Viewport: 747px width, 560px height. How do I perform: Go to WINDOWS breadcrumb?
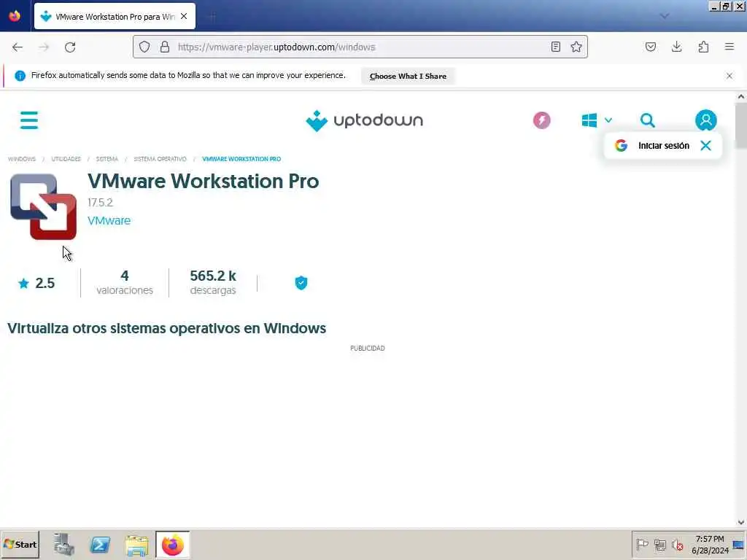[x=22, y=159]
